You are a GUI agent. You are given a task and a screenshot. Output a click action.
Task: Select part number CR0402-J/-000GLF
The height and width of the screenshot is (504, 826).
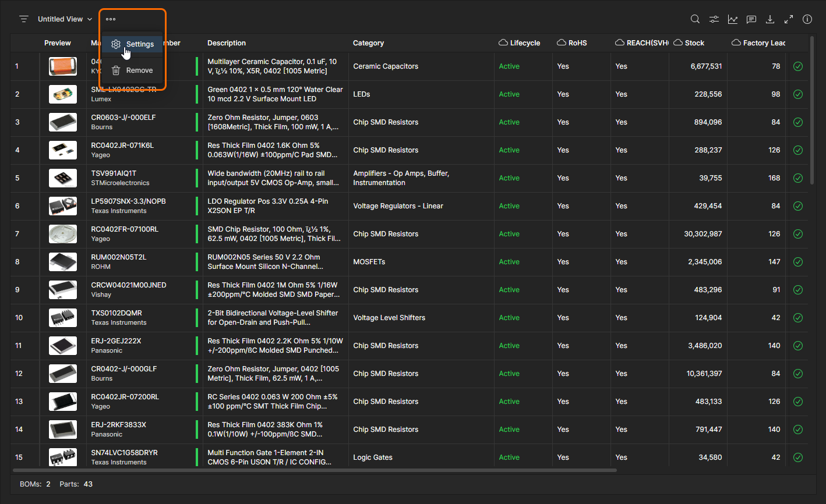coord(124,369)
